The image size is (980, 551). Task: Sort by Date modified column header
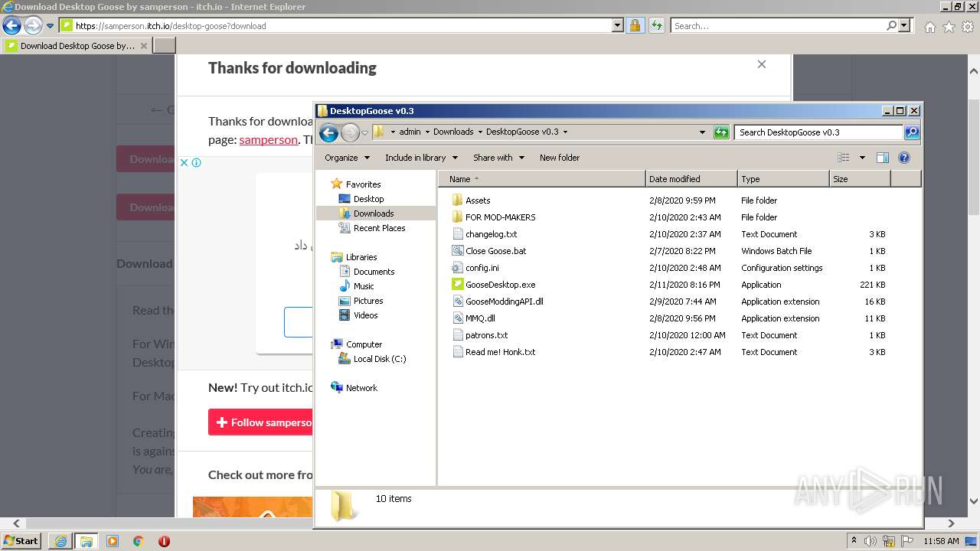click(691, 179)
